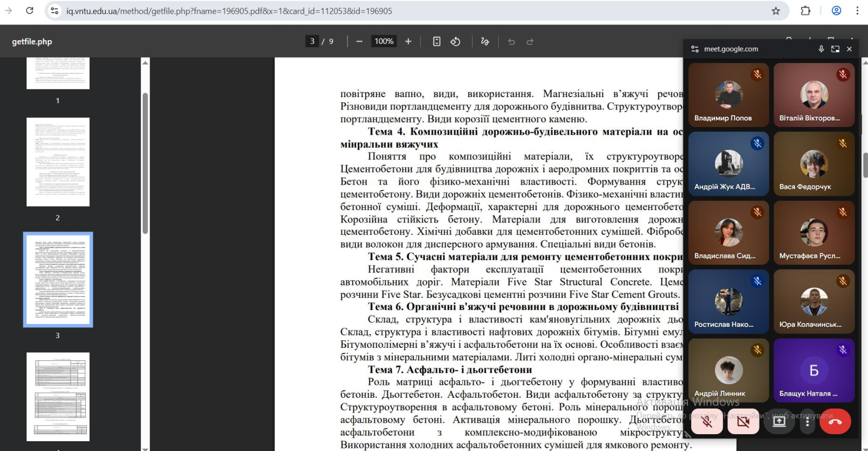Open site information controls for meet.google.com
Image resolution: width=868 pixels, height=451 pixels.
(x=695, y=49)
